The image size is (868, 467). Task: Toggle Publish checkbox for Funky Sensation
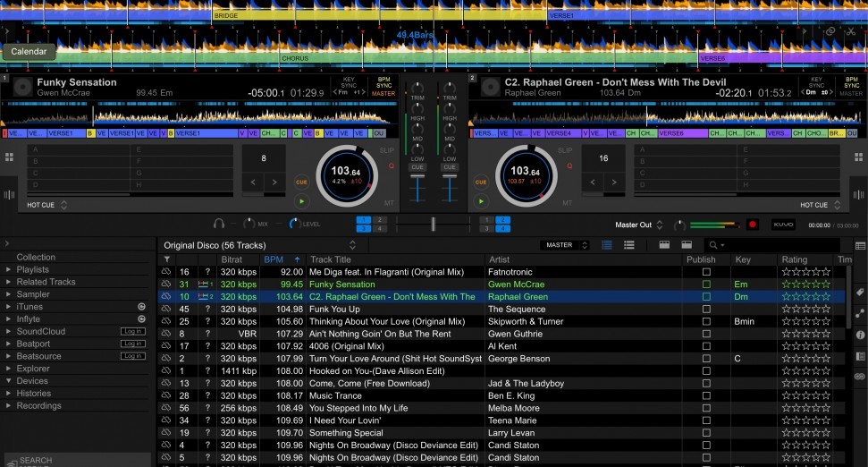pos(706,284)
